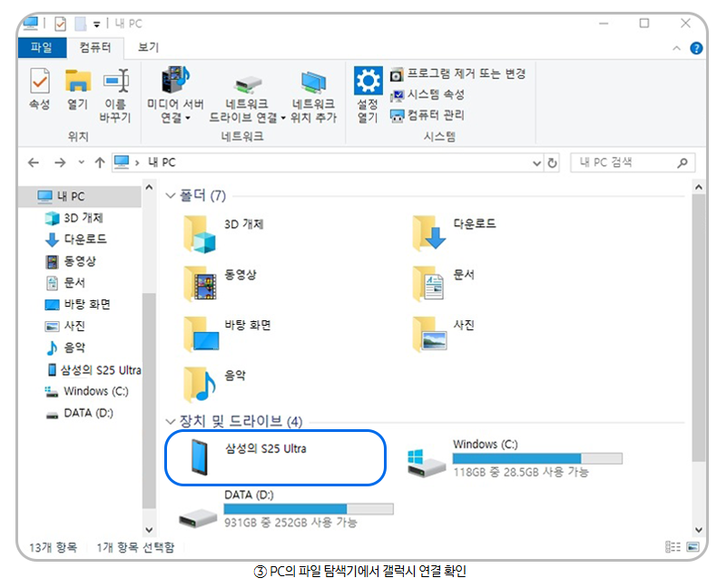Select the 삼성의 S25 Ultra phone device
727x588 pixels.
[275, 457]
